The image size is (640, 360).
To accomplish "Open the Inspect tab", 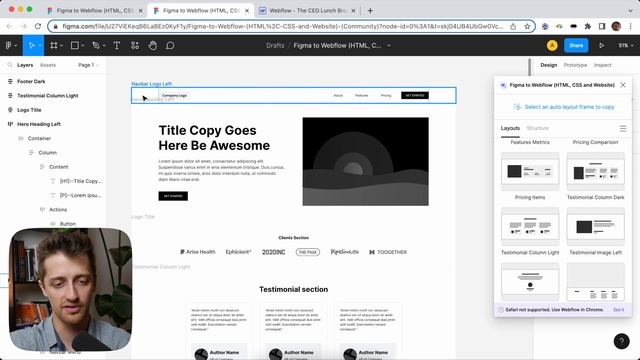I will (x=602, y=65).
